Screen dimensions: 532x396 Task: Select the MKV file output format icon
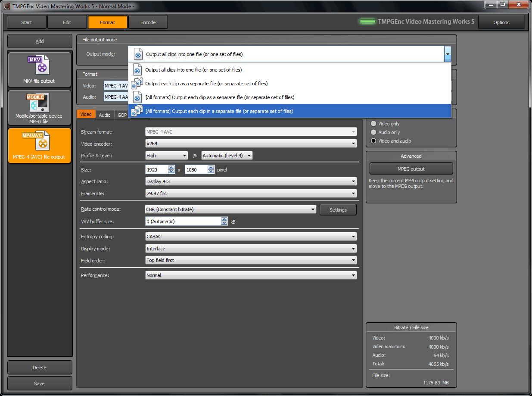click(x=39, y=69)
